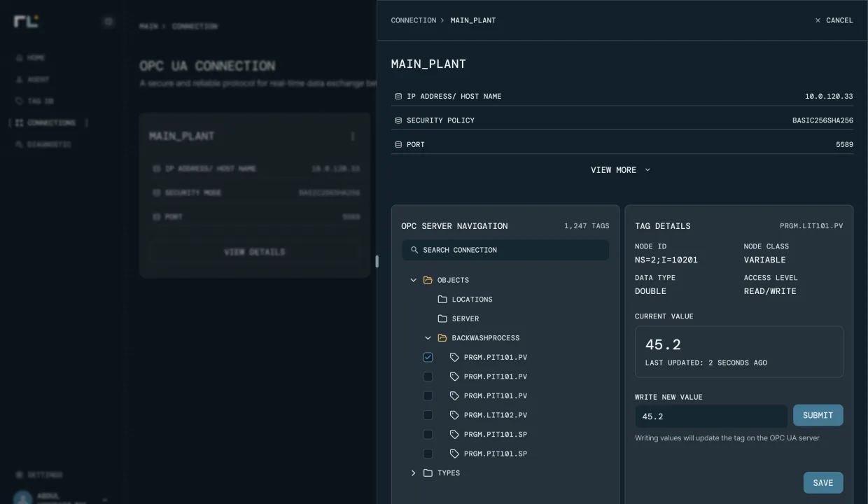Click the user avatar at bottom left
This screenshot has height=504, width=868.
pos(23,498)
